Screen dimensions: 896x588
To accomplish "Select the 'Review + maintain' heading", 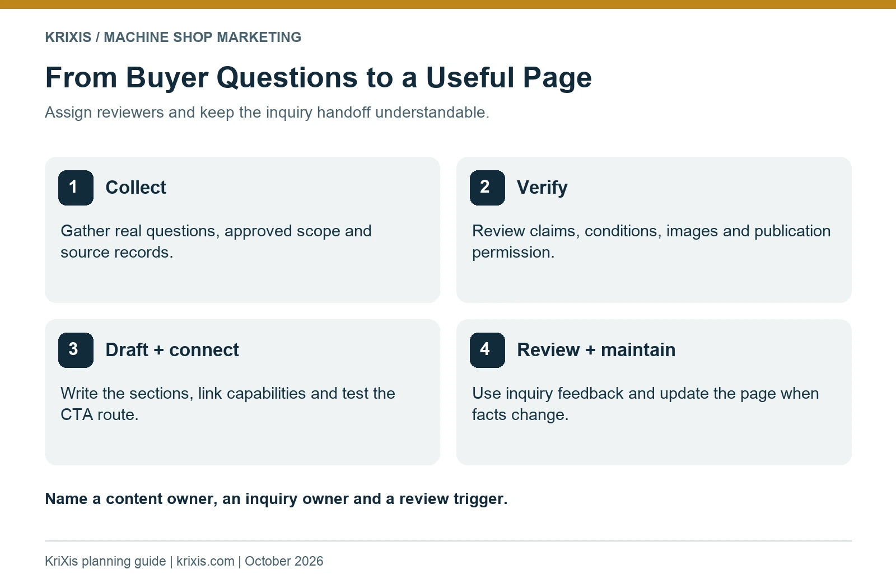I will (596, 350).
